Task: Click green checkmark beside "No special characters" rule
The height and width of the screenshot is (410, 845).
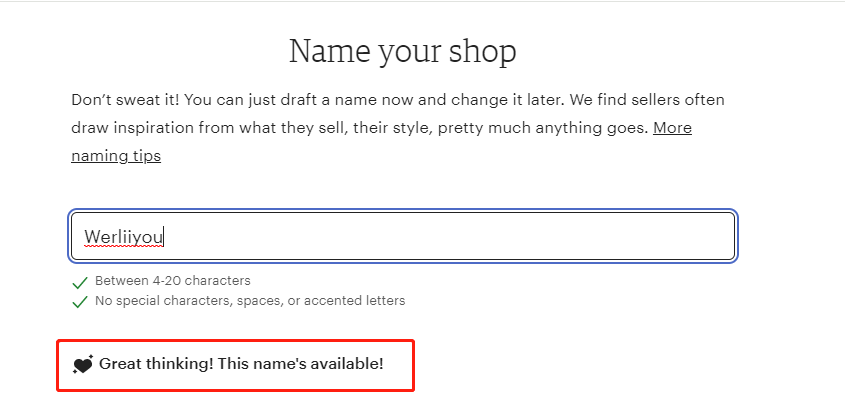Action: (80, 301)
